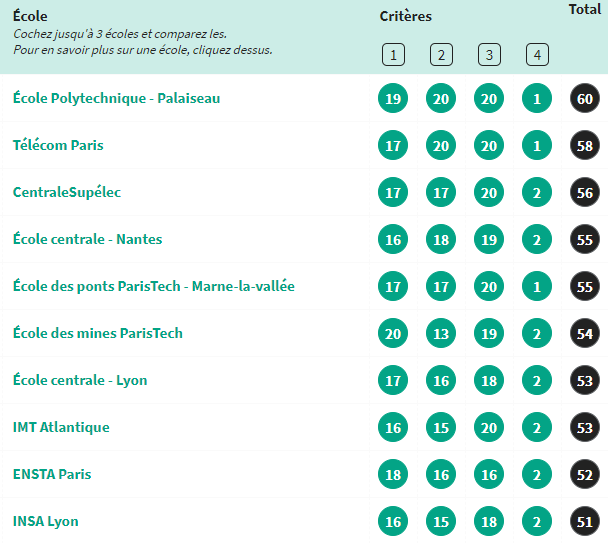Click criterion 1 header box
Screen dimensions: 608x543
click(x=393, y=55)
